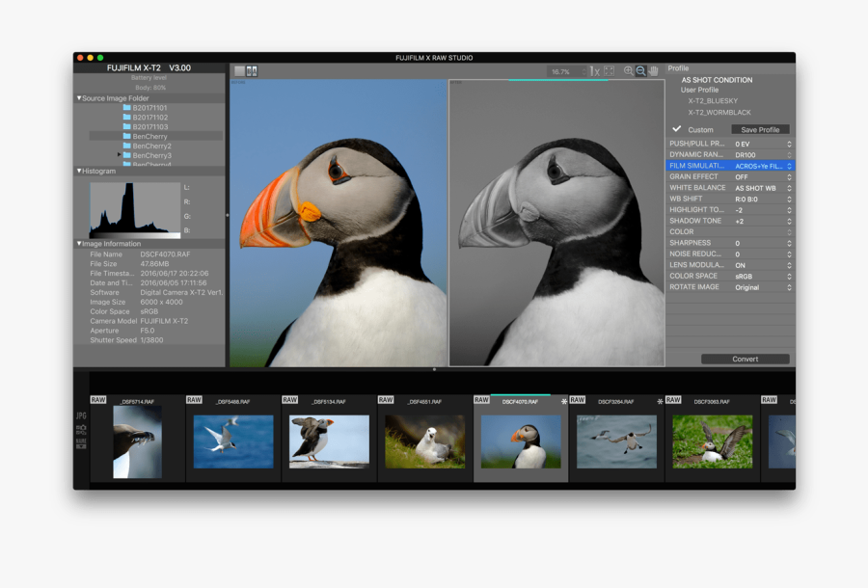Click the 1x actual size icon
This screenshot has width=868, height=588.
(594, 71)
